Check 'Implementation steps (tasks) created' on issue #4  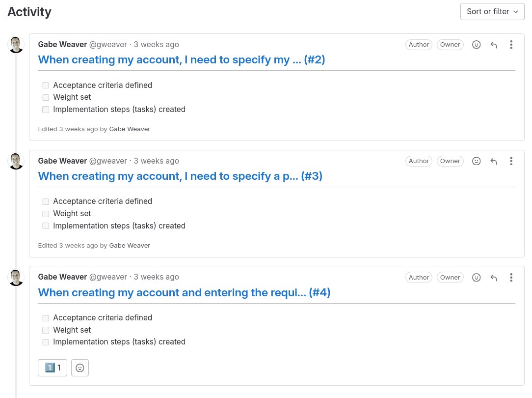[46, 342]
